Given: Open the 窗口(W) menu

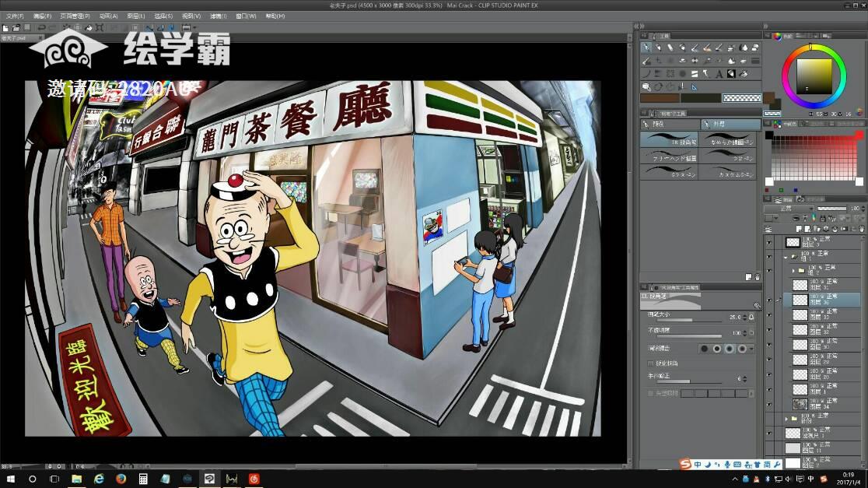Looking at the screenshot, I should click(x=246, y=16).
